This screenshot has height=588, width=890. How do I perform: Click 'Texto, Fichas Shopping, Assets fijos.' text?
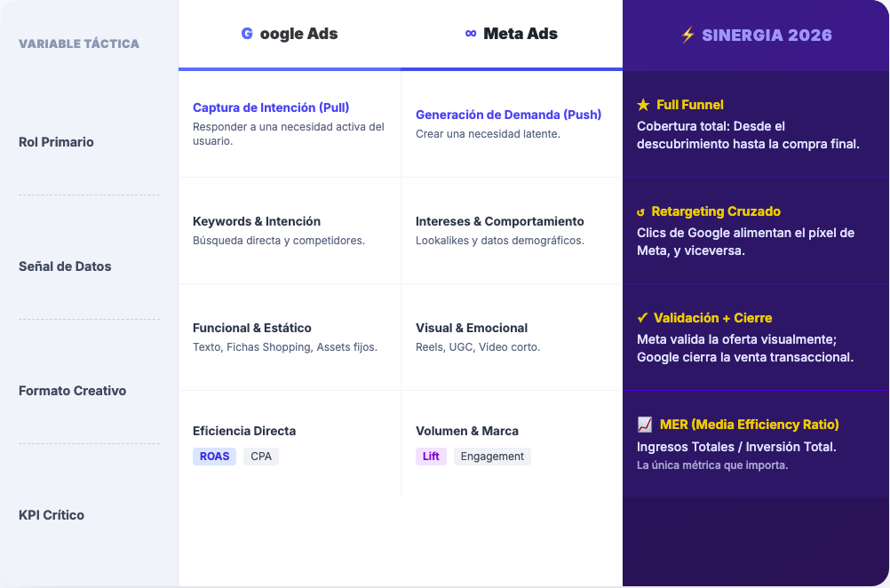click(x=285, y=346)
